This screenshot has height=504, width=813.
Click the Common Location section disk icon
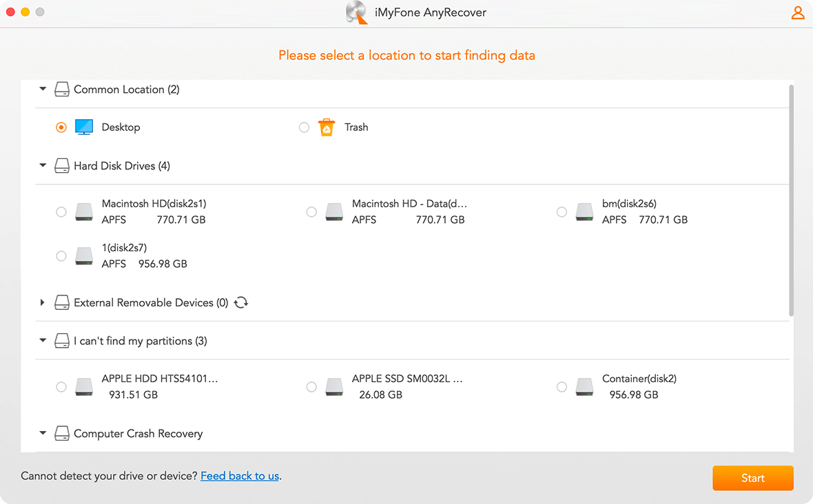[x=62, y=89]
